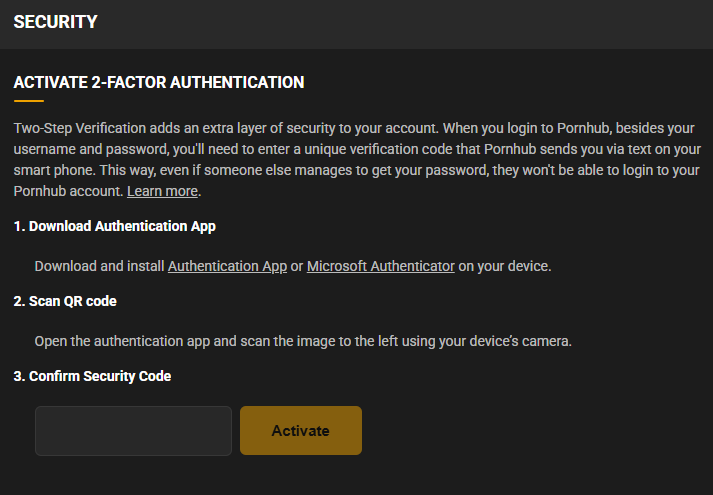Viewport: 713px width, 495px height.
Task: Select the Download Authentication App step heading
Action: click(115, 226)
